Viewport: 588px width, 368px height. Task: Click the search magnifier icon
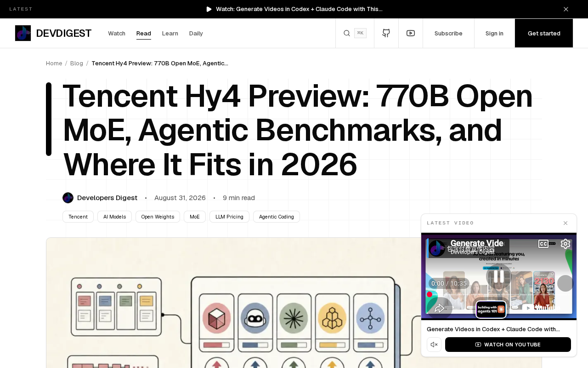click(x=347, y=33)
